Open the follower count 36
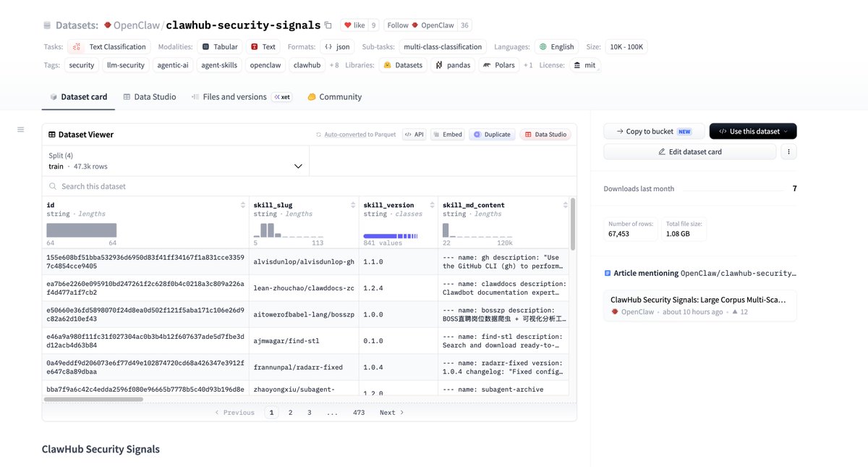This screenshot has height=467, width=868. [465, 25]
